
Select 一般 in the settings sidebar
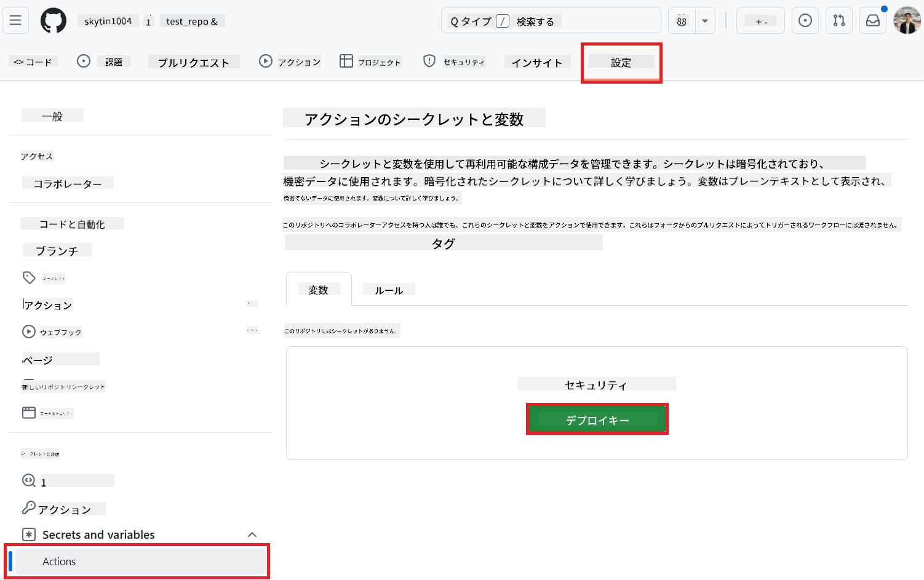point(52,116)
